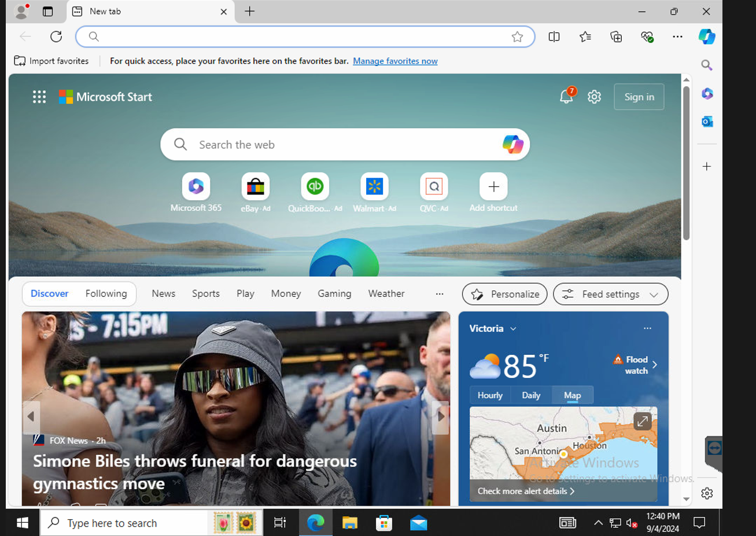Open the Copilot icon in the browser toolbar
Viewport: 756px width, 536px height.
pyautogui.click(x=706, y=36)
